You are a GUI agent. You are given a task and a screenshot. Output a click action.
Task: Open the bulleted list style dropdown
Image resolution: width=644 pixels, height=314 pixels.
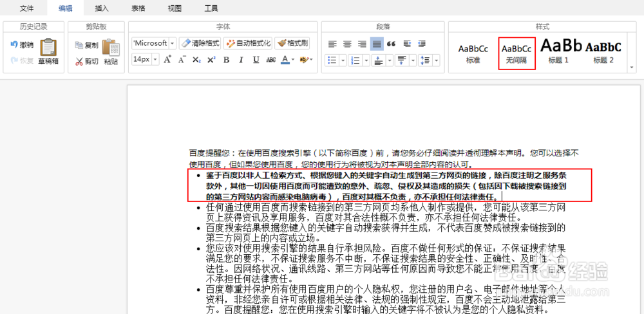343,60
